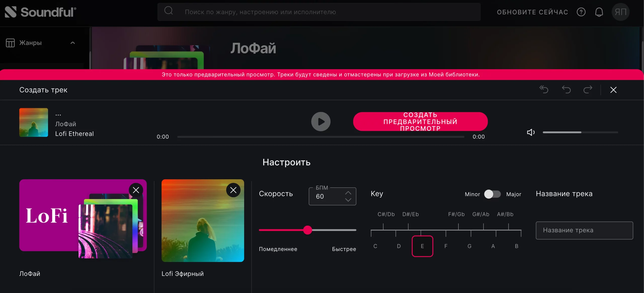Remove the Lofi Эфирный template card
The height and width of the screenshot is (293, 644).
[233, 190]
